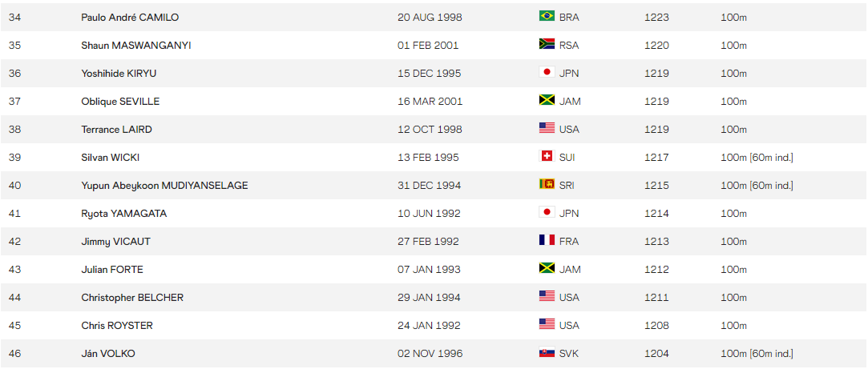The width and height of the screenshot is (868, 369).
Task: Click Switzerland flag beside SUI
Action: point(547,156)
